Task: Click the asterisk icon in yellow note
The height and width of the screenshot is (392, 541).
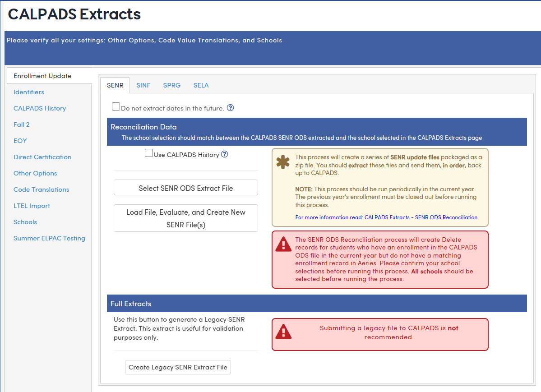Action: click(x=283, y=162)
